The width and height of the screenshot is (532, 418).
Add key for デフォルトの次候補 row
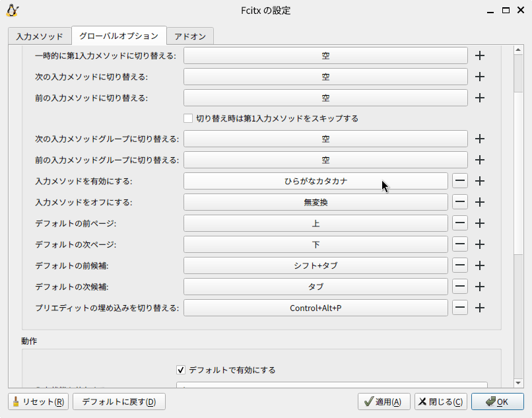coord(479,287)
